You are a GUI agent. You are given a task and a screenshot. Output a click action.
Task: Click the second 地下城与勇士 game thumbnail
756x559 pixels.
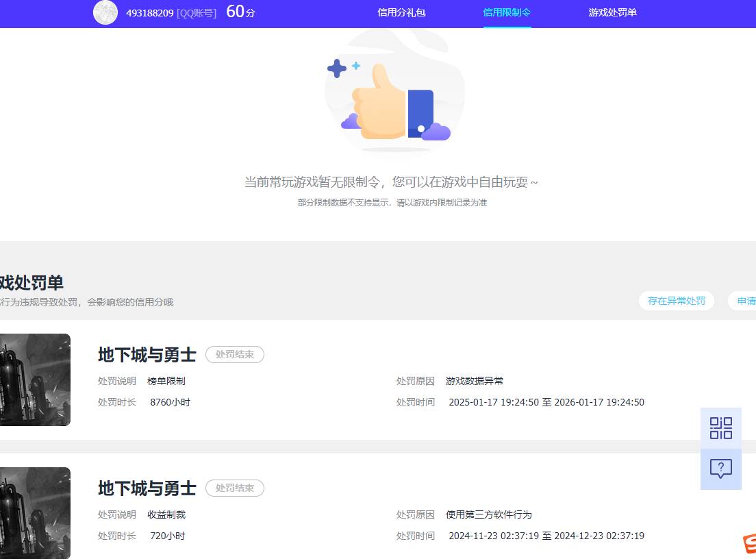pyautogui.click(x=35, y=512)
